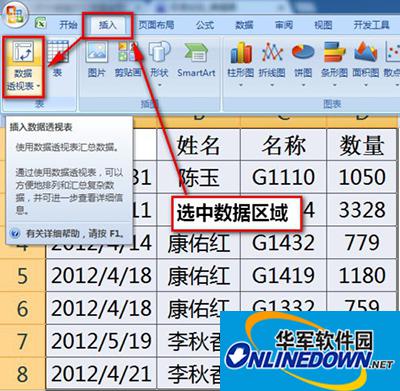This screenshot has height=391, width=400.
Task: Select the cell containing 陈玉
Action: tap(199, 177)
